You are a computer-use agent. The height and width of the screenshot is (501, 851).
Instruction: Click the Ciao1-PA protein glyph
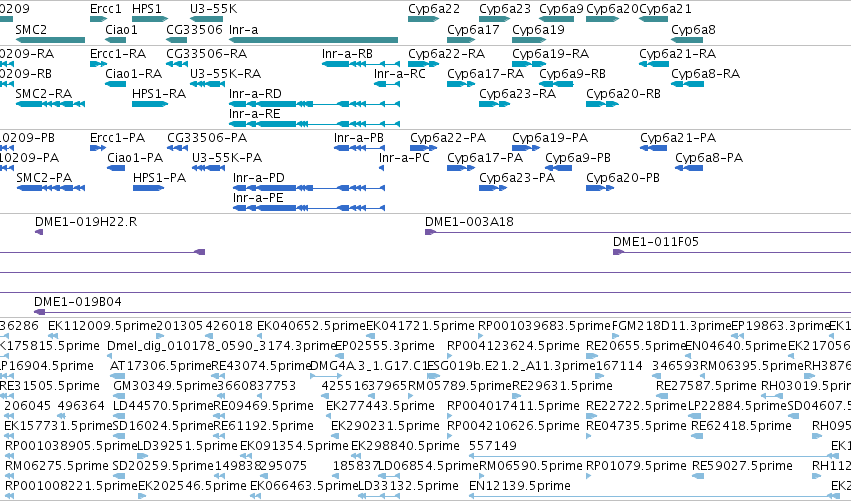116,168
